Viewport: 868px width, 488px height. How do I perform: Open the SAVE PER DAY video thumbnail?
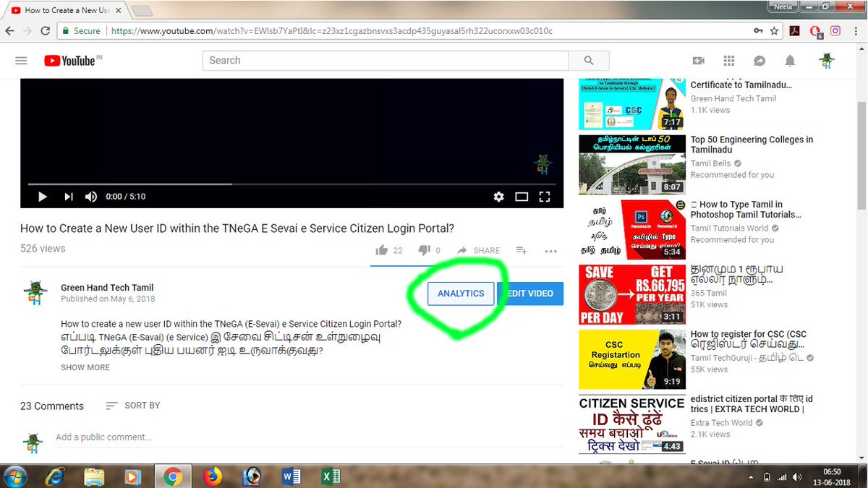coord(632,294)
